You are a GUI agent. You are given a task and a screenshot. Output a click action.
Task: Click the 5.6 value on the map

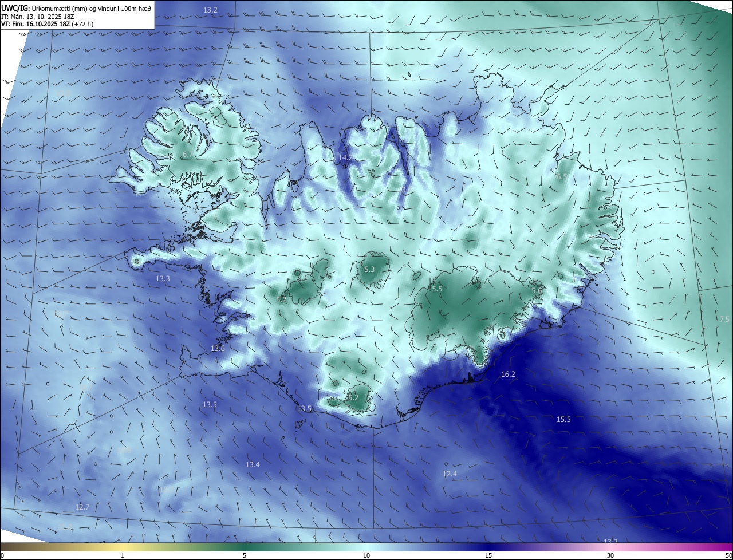pos(537,291)
